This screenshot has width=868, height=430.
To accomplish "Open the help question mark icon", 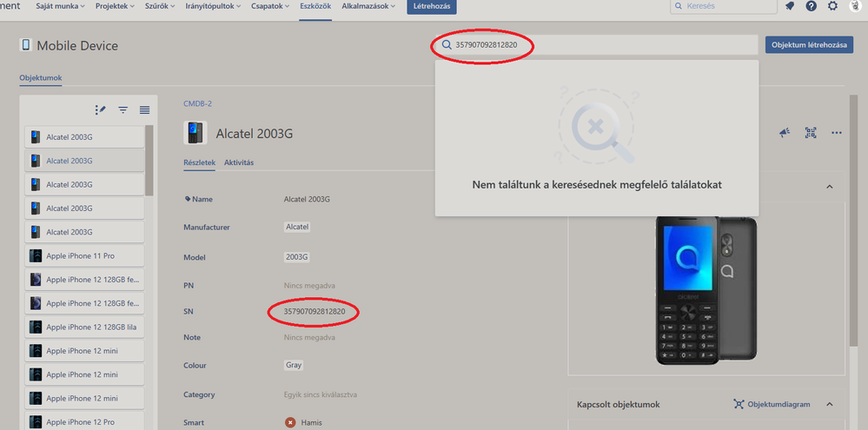I will click(811, 6).
